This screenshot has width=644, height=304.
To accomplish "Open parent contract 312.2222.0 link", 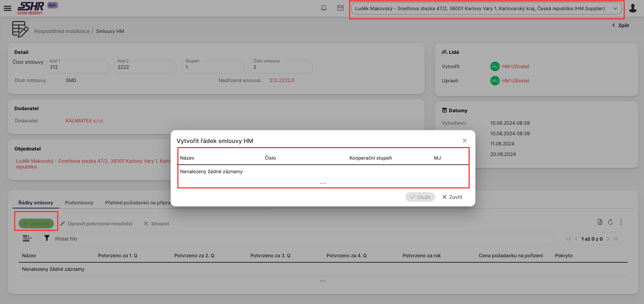I will click(282, 80).
